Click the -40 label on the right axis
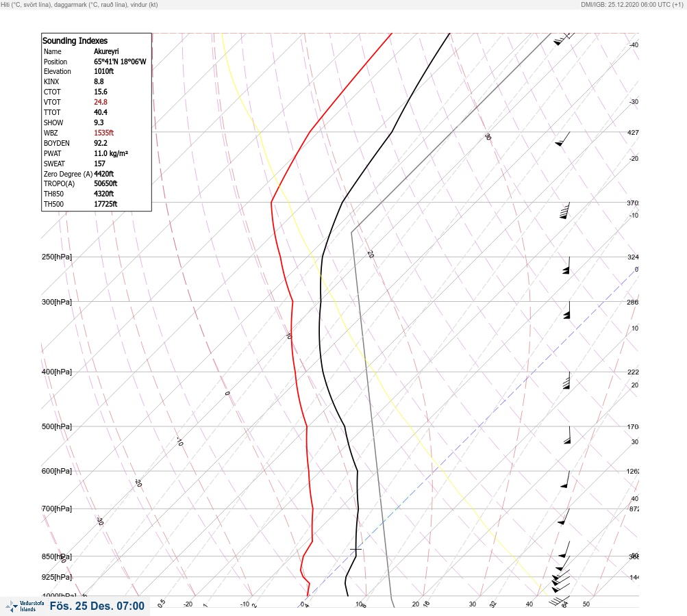Image resolution: width=687 pixels, height=616 pixels. click(x=634, y=45)
